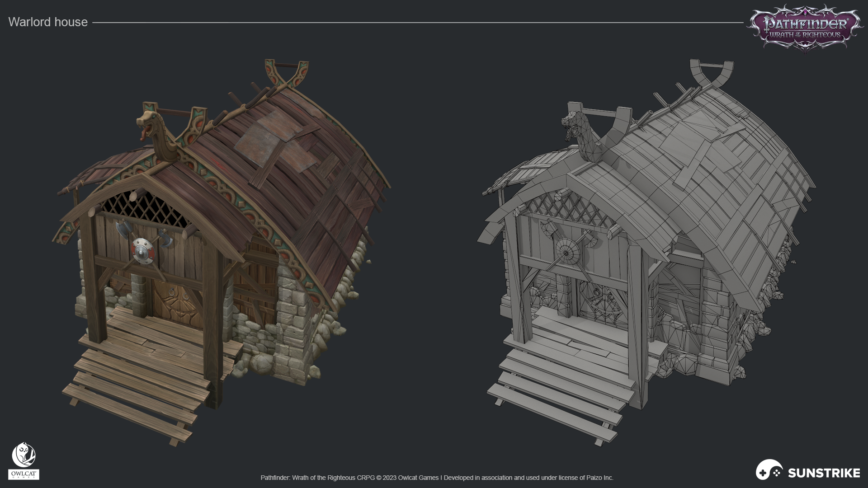Click the SUNSTRIKE brand text
The width and height of the screenshot is (868, 488).
824,473
